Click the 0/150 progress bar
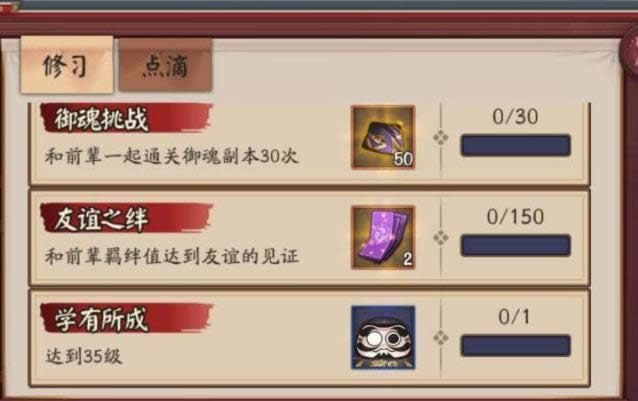This screenshot has width=638, height=401. (516, 245)
